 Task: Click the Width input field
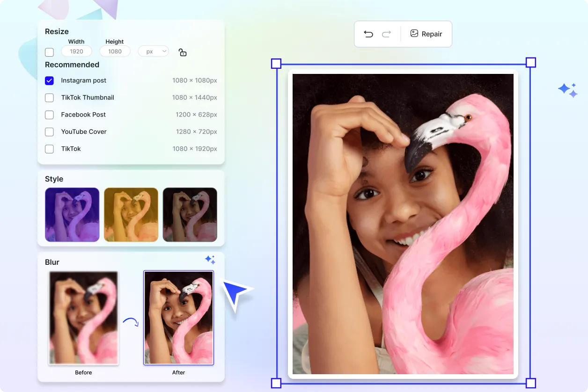pyautogui.click(x=76, y=51)
